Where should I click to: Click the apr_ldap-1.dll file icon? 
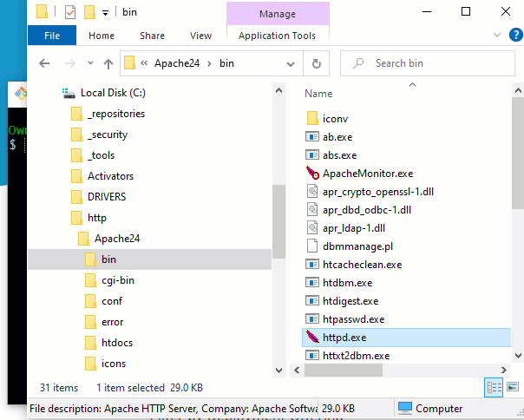pyautogui.click(x=313, y=228)
